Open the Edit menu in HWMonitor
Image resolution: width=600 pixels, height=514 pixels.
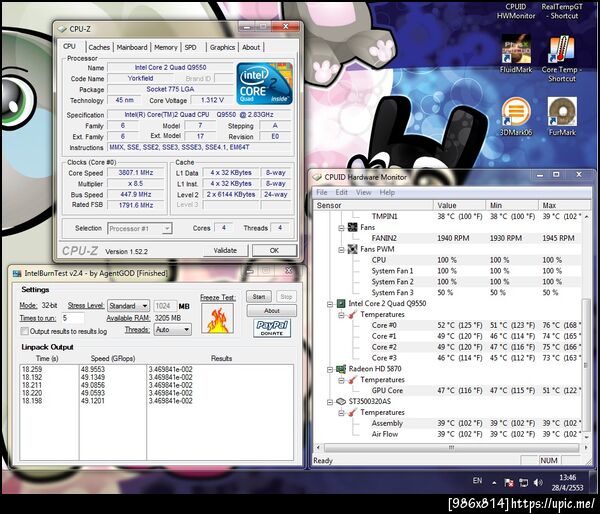pyautogui.click(x=342, y=193)
